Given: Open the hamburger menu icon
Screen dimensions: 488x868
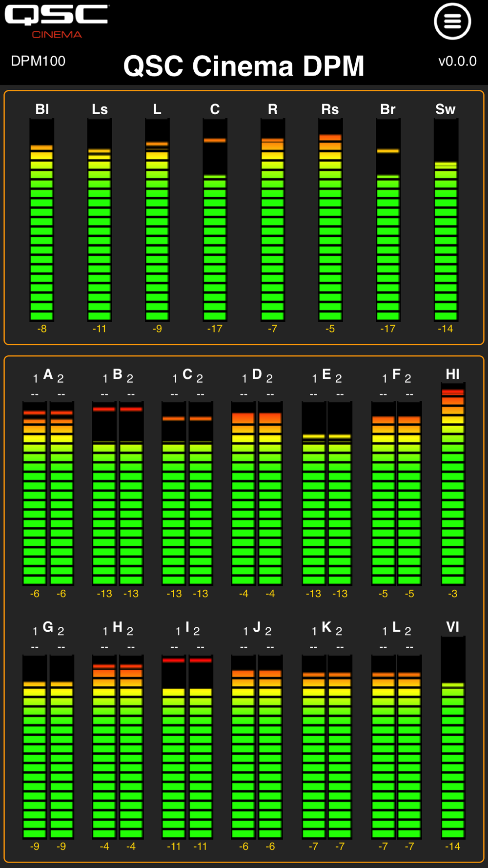Looking at the screenshot, I should [x=452, y=21].
